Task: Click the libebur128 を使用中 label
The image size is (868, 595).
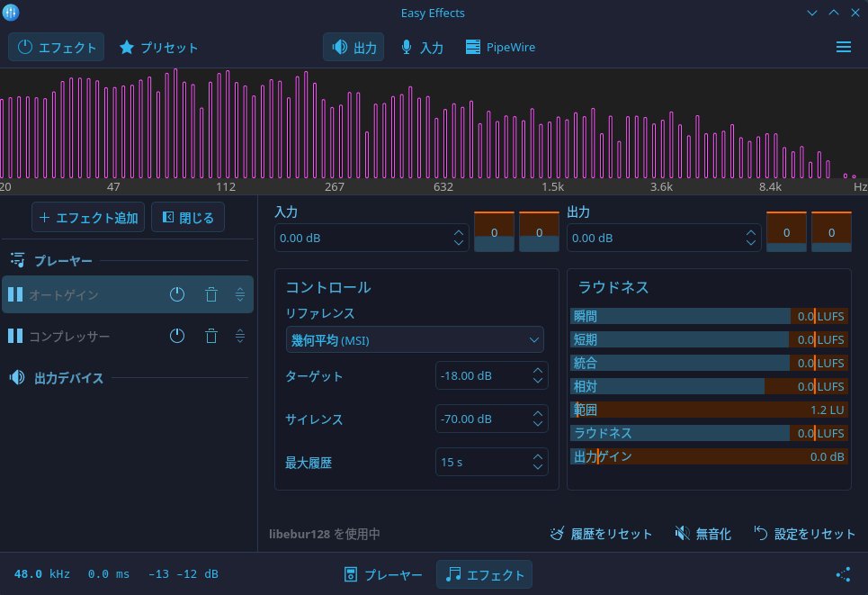Action: (x=325, y=534)
